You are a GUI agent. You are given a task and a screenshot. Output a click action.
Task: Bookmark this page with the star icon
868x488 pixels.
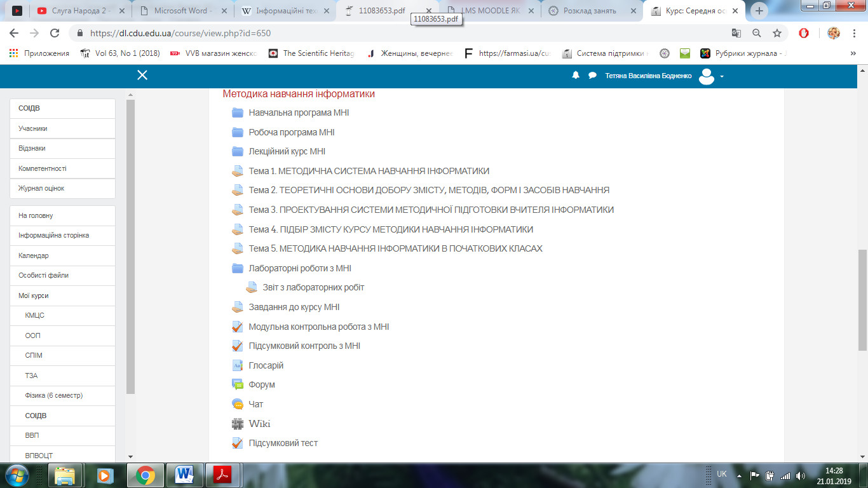pos(776,33)
